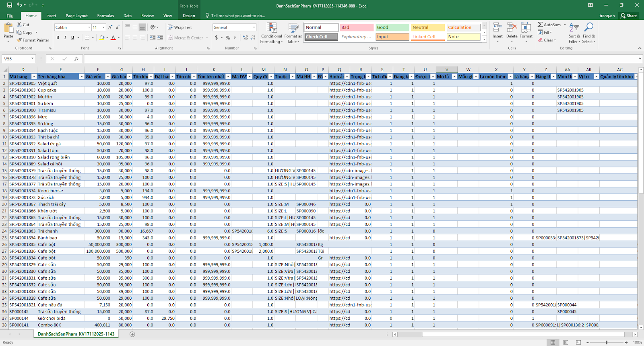
Task: Open the Sort & Filter tool
Action: tap(574, 28)
